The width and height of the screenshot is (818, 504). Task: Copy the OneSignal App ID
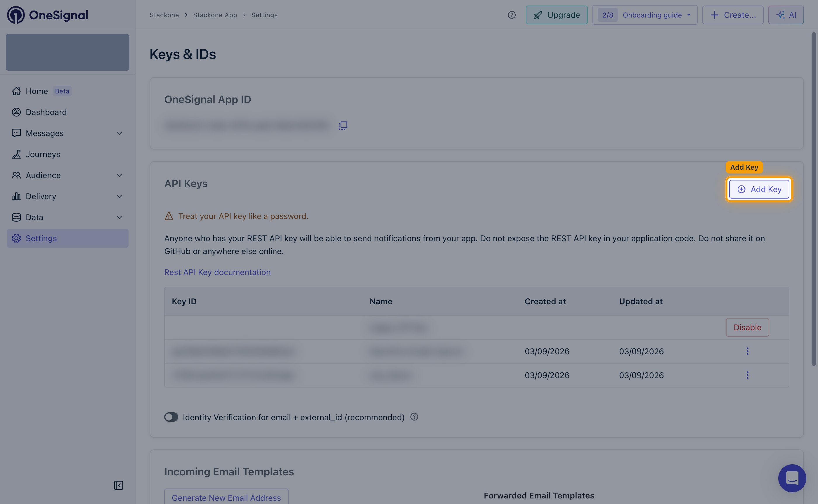coord(343,126)
